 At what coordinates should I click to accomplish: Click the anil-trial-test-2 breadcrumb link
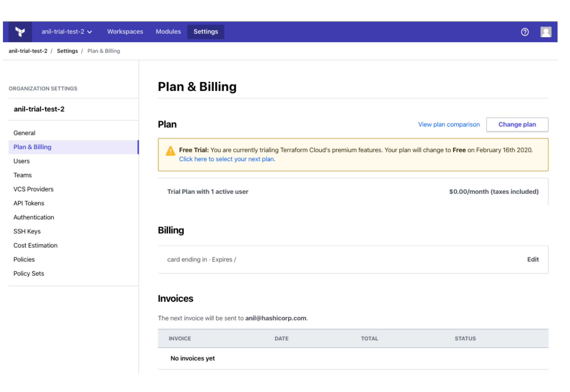[x=28, y=51]
